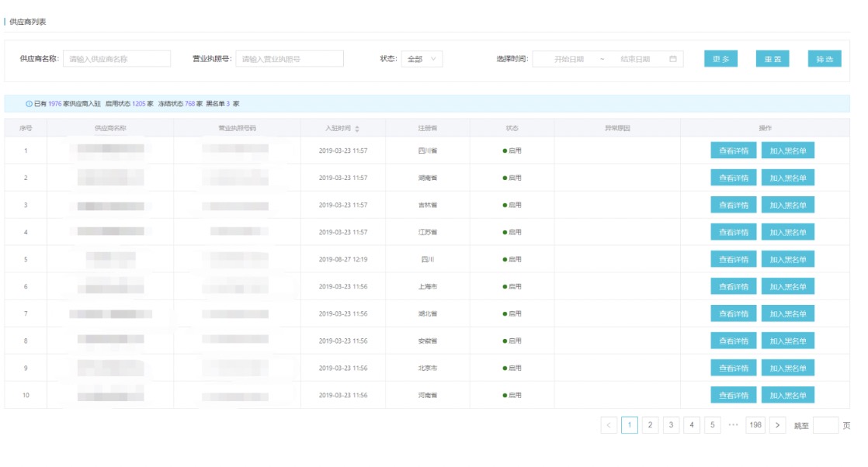This screenshot has height=467, width=868.
Task: Click the 1205 enabled-status count
Action: pyautogui.click(x=138, y=103)
